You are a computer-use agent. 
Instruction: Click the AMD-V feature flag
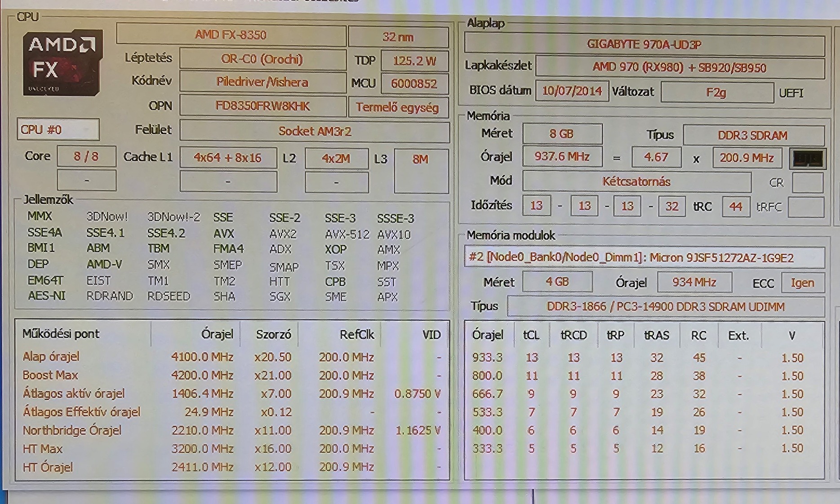coord(104,264)
